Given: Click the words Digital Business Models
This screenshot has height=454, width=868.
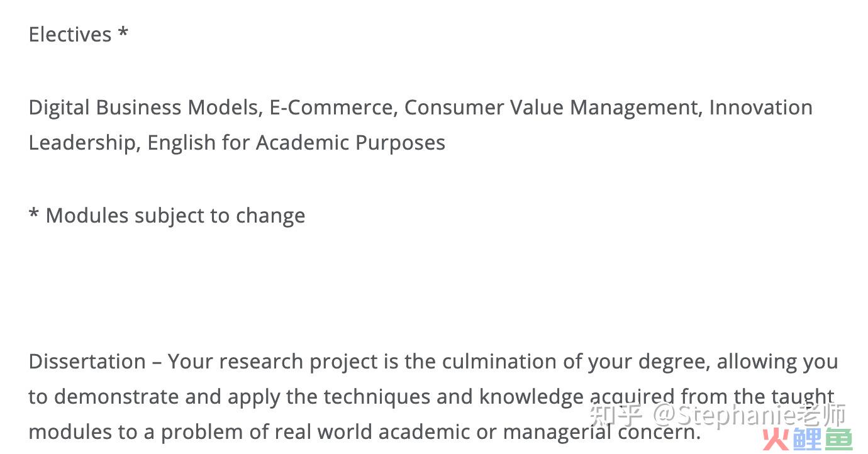Looking at the screenshot, I should click(144, 108).
